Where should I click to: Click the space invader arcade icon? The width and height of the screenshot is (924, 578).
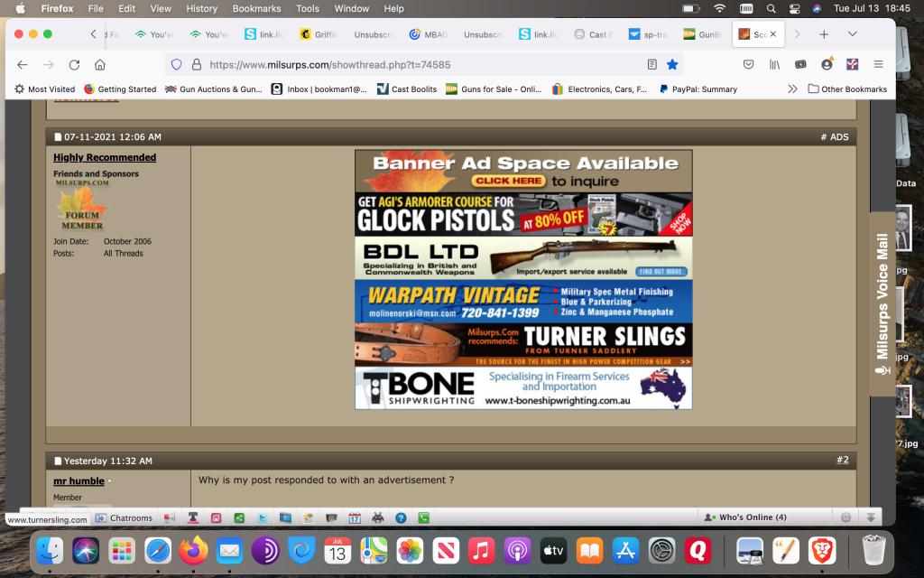pos(378,517)
